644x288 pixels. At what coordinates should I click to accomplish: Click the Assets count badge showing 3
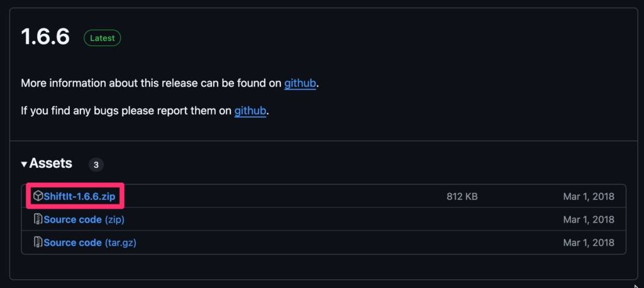(x=96, y=165)
